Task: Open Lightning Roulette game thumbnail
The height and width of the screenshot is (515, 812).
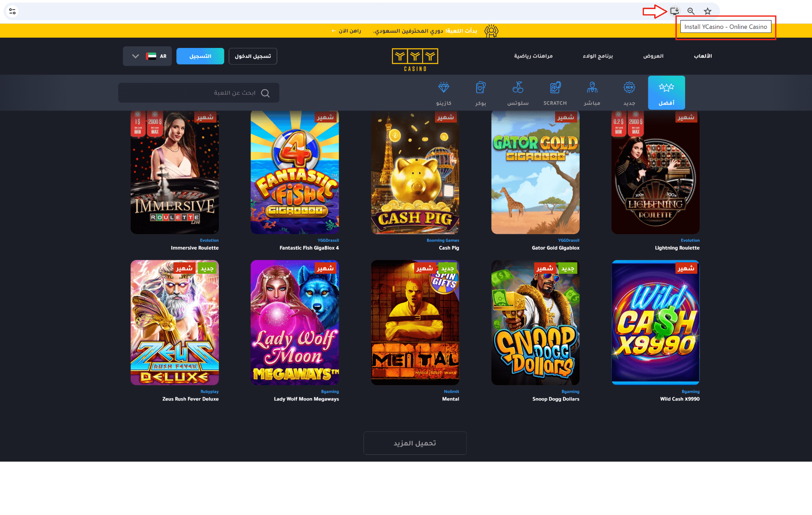Action: 655,172
